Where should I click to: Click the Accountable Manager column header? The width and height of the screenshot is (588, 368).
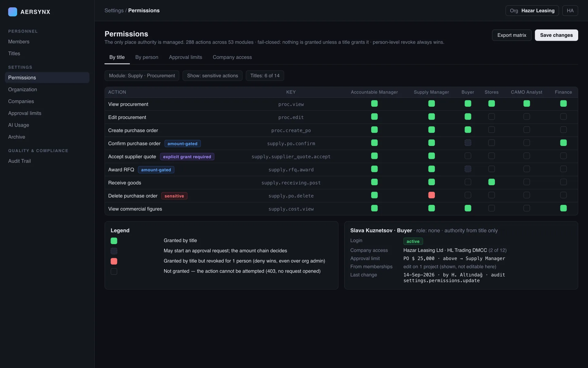tap(374, 92)
